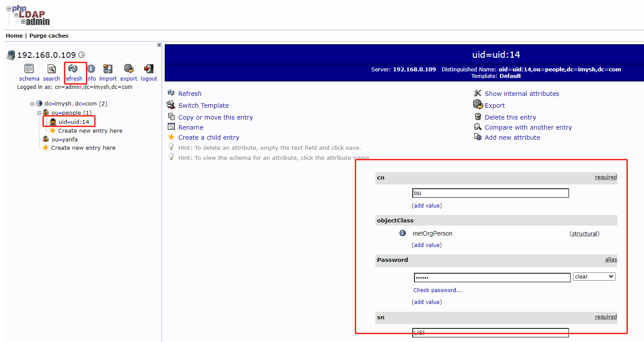Click the import icon

pyautogui.click(x=108, y=69)
